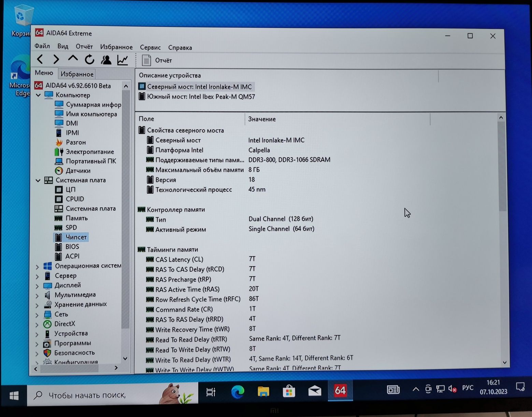Open the Справка menu

tap(180, 47)
